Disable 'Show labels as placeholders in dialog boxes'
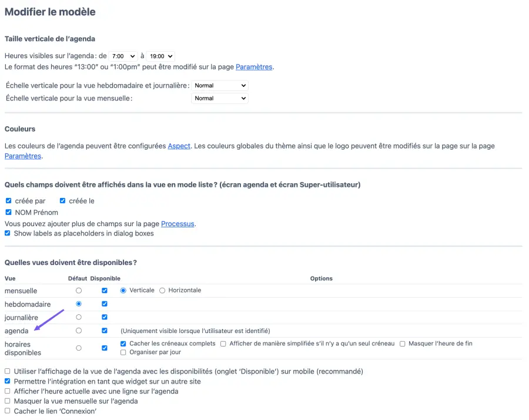 (8, 233)
